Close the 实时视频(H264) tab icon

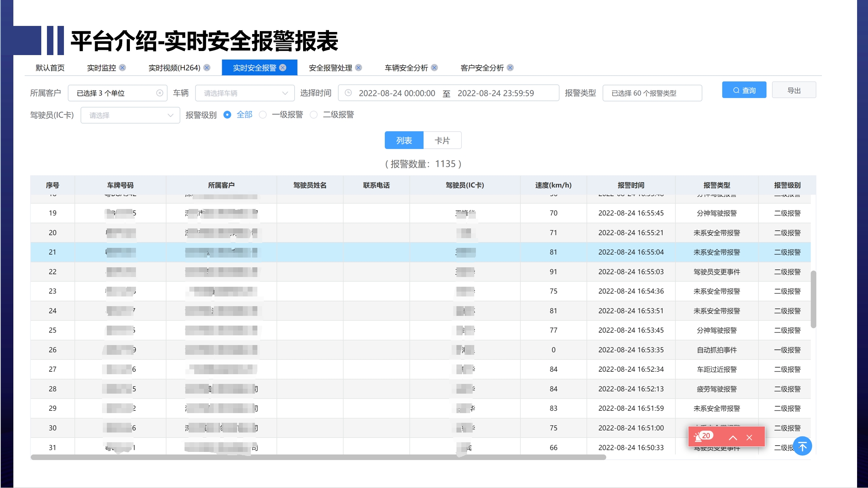click(x=207, y=68)
